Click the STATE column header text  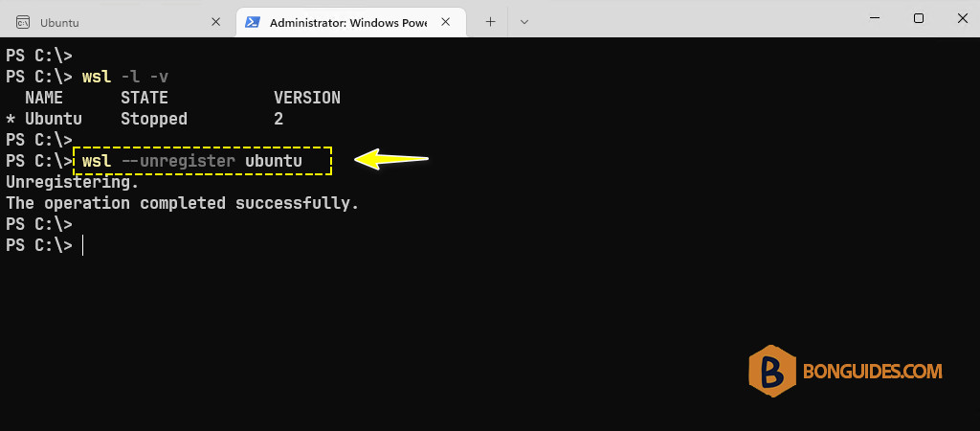(x=145, y=98)
